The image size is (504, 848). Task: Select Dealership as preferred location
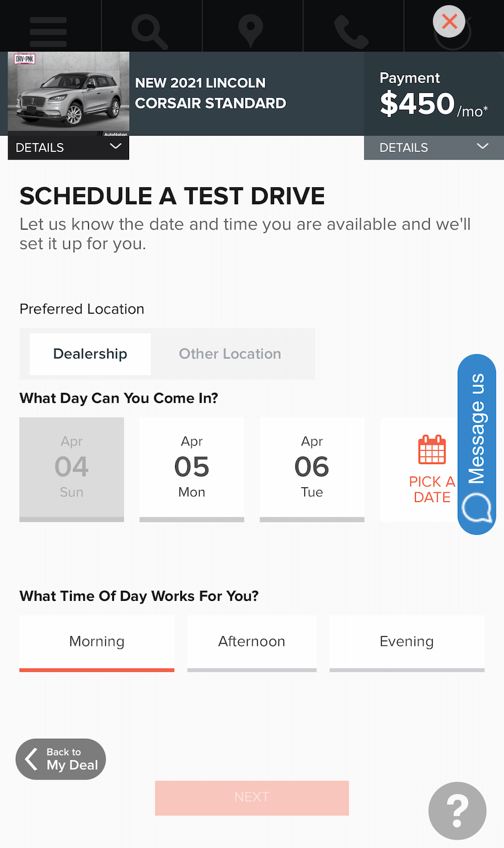(x=90, y=354)
